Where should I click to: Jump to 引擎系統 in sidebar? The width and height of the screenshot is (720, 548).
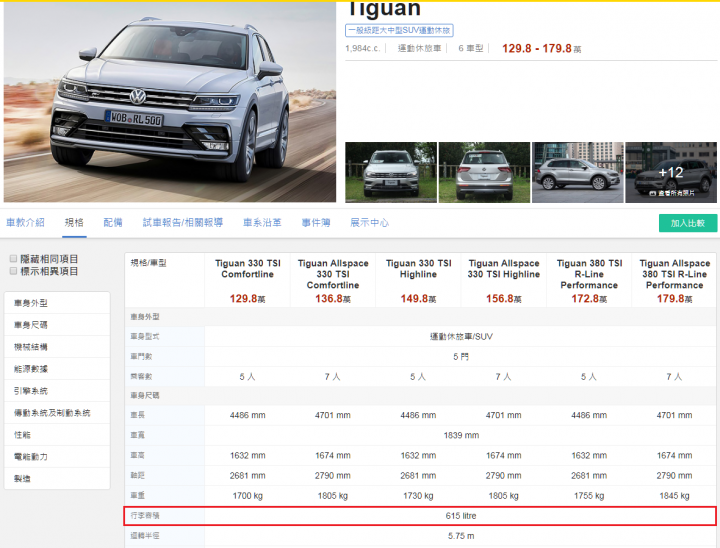57,391
